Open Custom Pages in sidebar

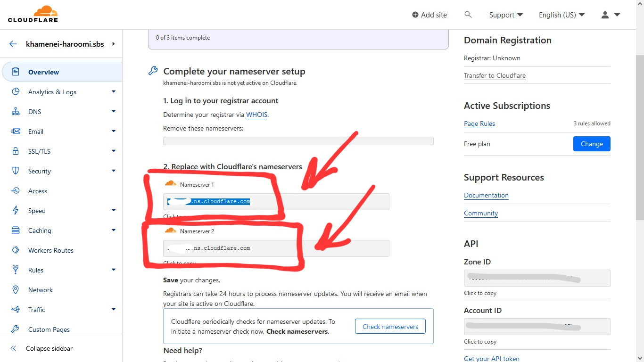[x=49, y=329]
